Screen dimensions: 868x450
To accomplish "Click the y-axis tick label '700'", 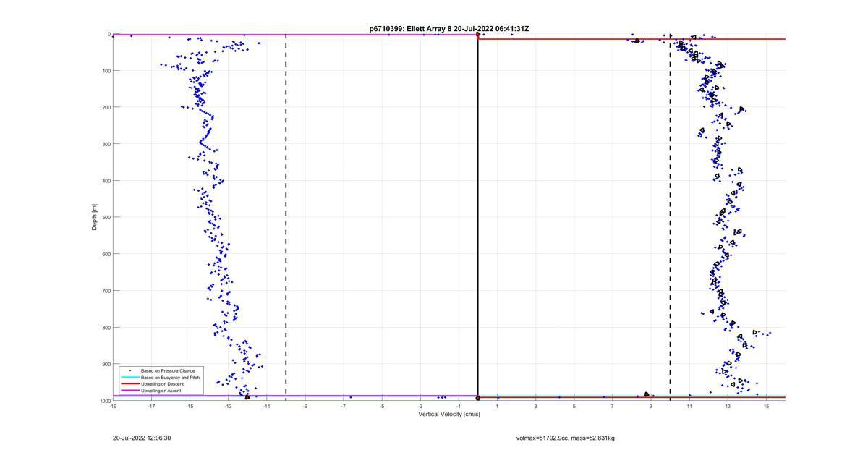I will (x=106, y=291).
